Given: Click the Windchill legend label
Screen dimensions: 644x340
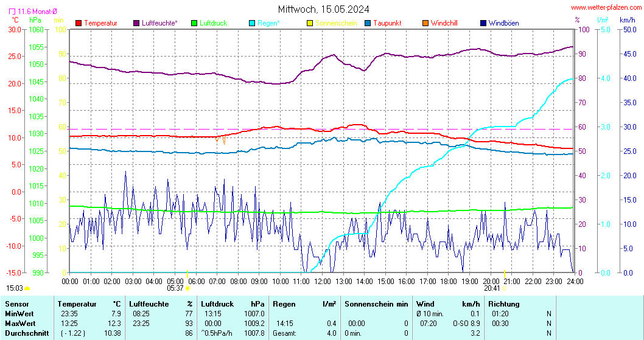Looking at the screenshot, I should [x=444, y=23].
